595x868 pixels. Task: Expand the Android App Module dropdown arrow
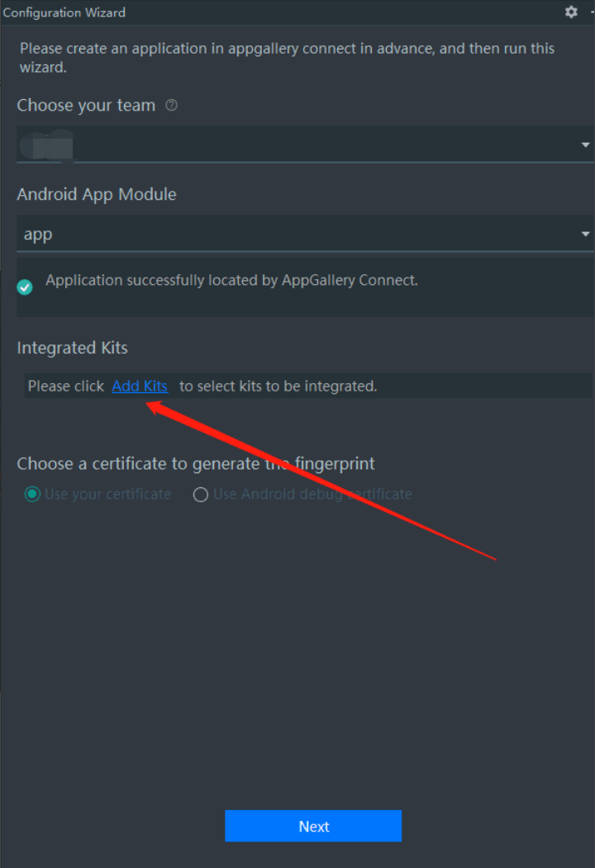pos(585,235)
